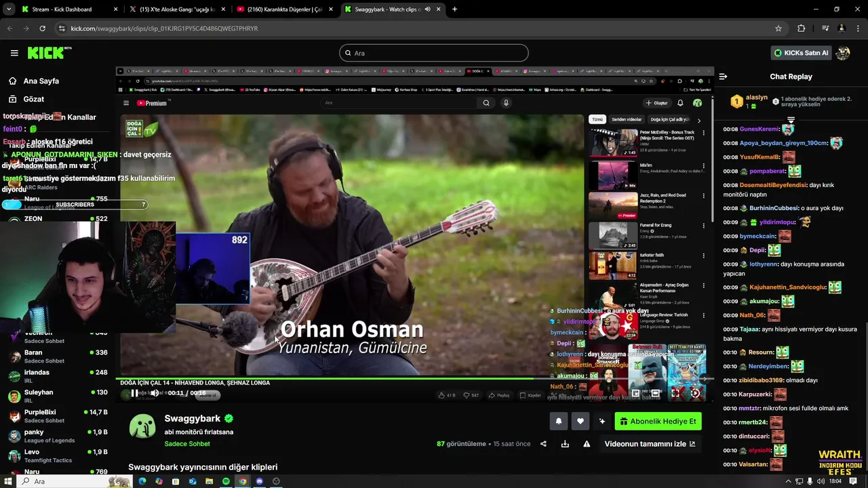Mute the clip volume in player

pos(155,393)
